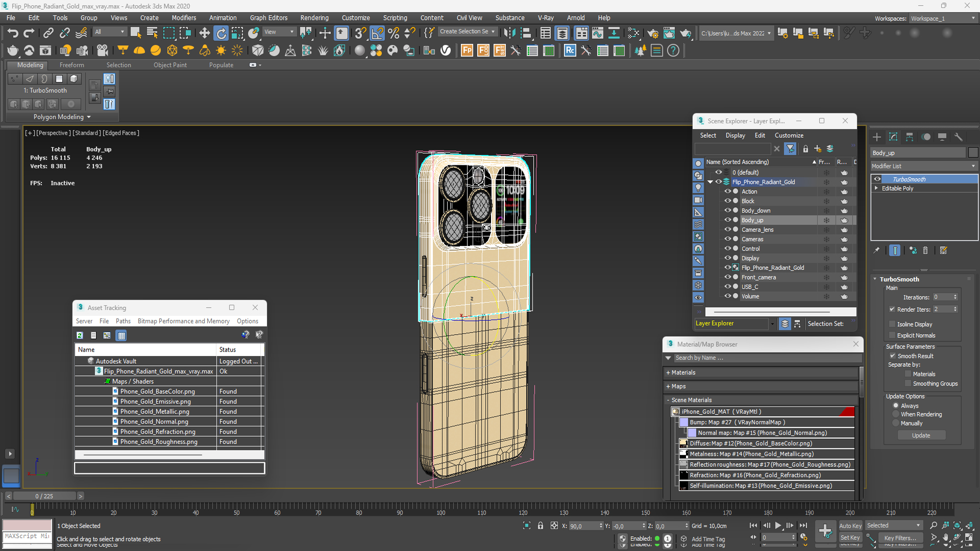Click the Key Filters button
The image size is (980, 551).
point(900,538)
